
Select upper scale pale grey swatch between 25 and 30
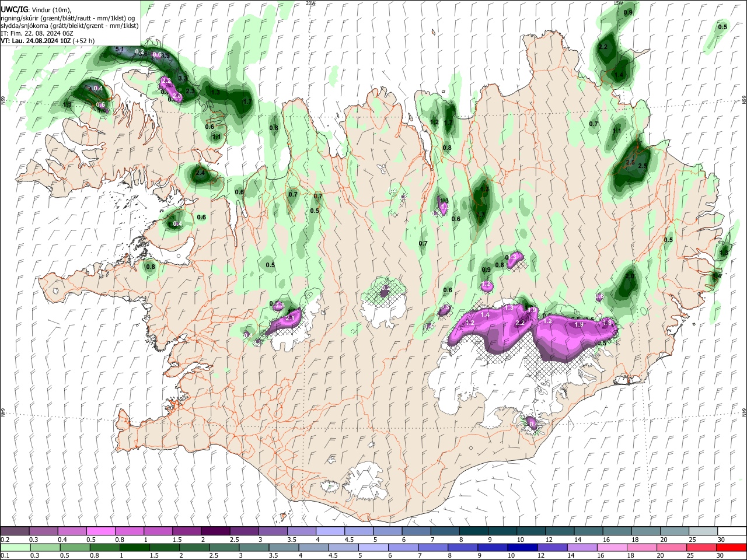703,531
